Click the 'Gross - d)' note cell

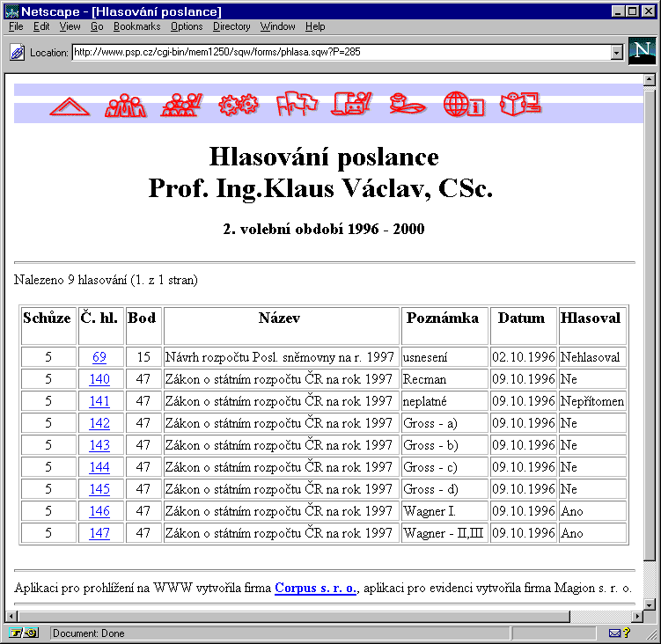point(444,489)
